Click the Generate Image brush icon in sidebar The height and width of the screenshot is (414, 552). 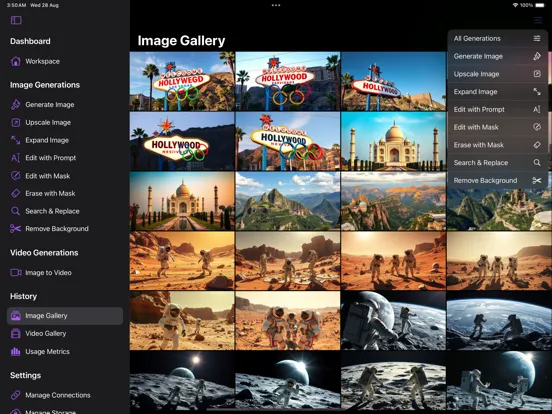click(x=15, y=105)
